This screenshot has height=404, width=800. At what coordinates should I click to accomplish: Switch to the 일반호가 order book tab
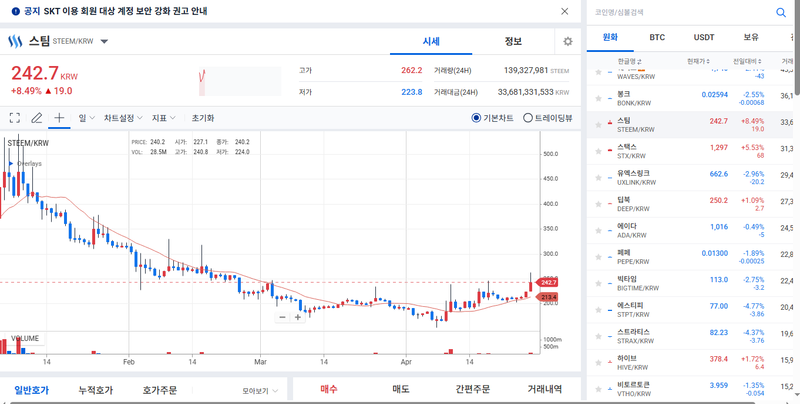pyautogui.click(x=32, y=390)
